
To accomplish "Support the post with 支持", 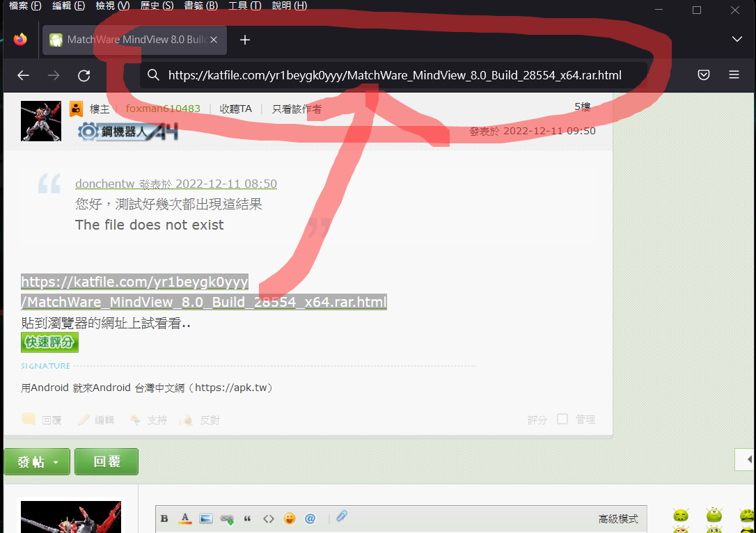I will click(148, 420).
